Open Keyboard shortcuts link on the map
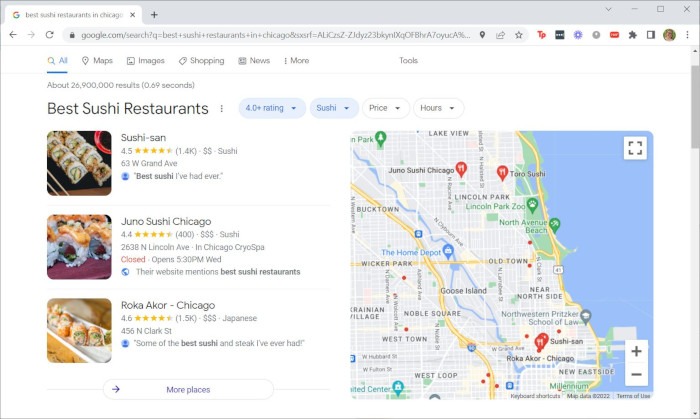 [535, 396]
